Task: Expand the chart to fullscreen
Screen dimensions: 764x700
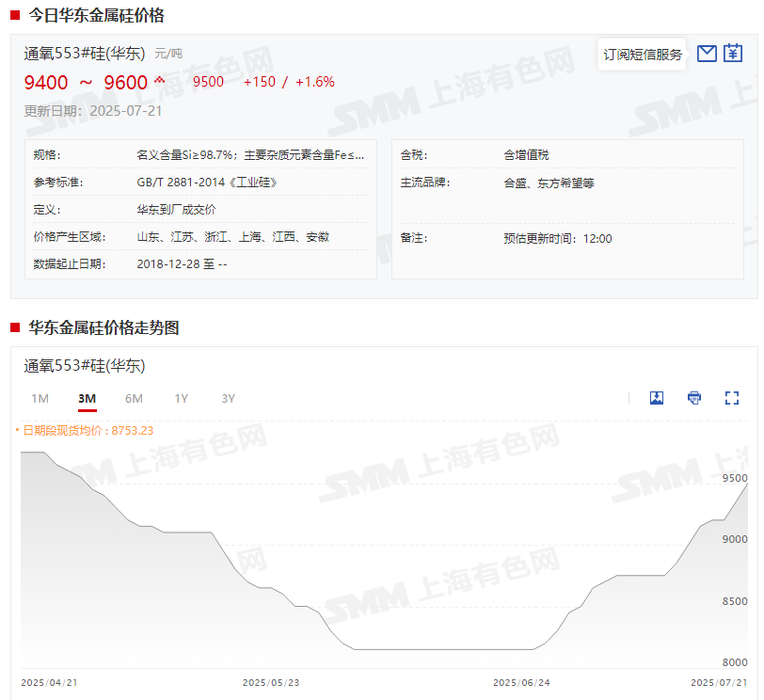Action: point(732,398)
